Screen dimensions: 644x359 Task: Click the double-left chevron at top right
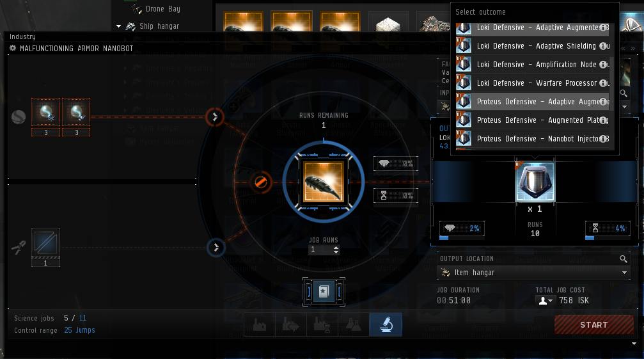tap(624, 48)
